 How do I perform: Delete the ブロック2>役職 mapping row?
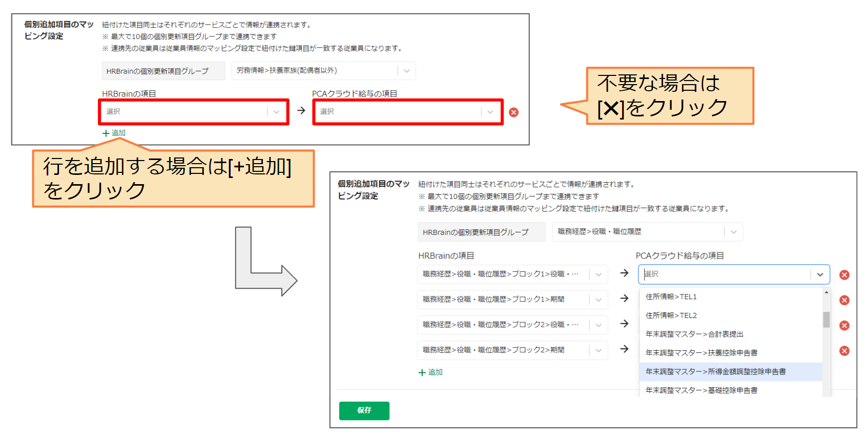point(844,326)
